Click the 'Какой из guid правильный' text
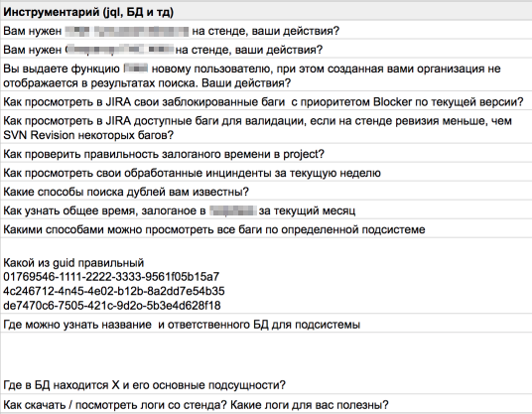This screenshot has height=414, width=532. click(x=73, y=263)
